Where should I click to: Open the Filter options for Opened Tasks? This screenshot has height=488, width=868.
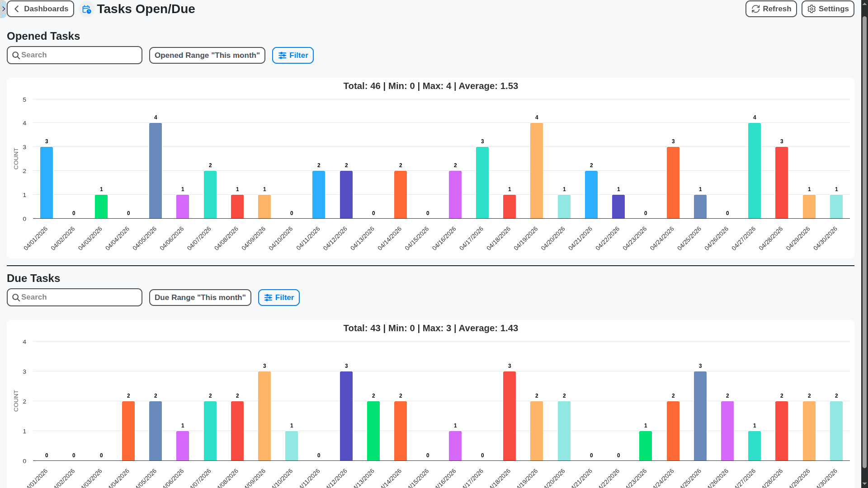click(x=292, y=55)
